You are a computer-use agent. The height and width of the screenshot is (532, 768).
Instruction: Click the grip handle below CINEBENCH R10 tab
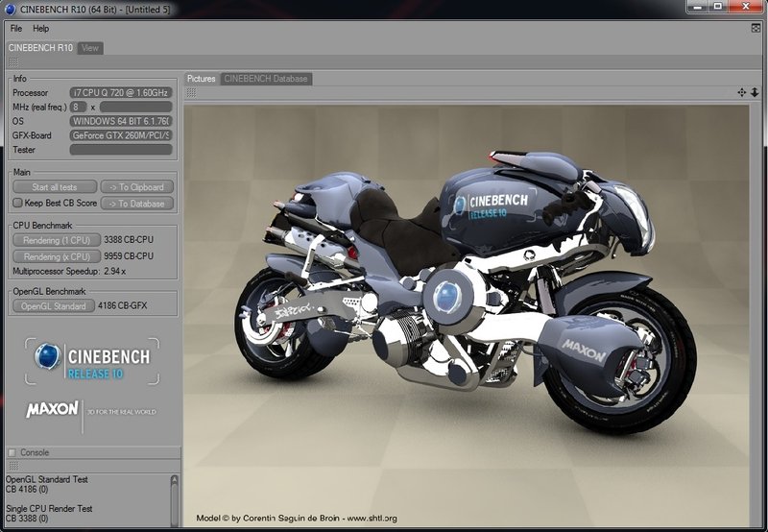coord(13,62)
